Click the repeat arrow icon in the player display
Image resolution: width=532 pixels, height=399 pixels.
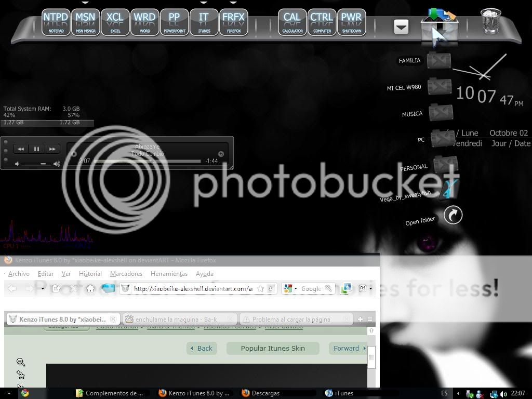pos(221,154)
